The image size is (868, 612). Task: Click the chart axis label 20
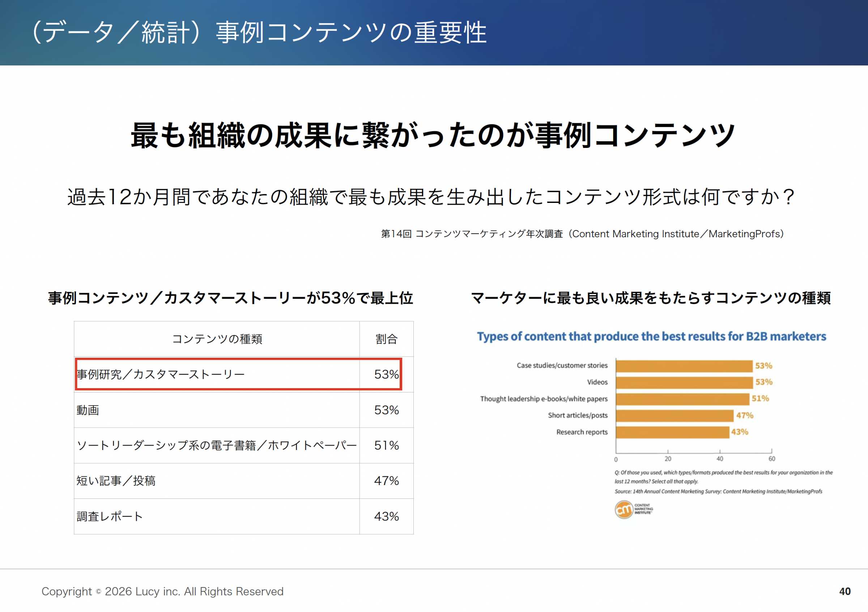(x=668, y=459)
